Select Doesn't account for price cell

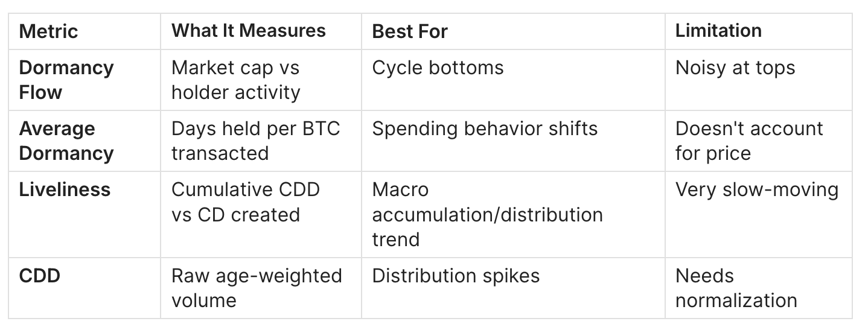point(749,141)
